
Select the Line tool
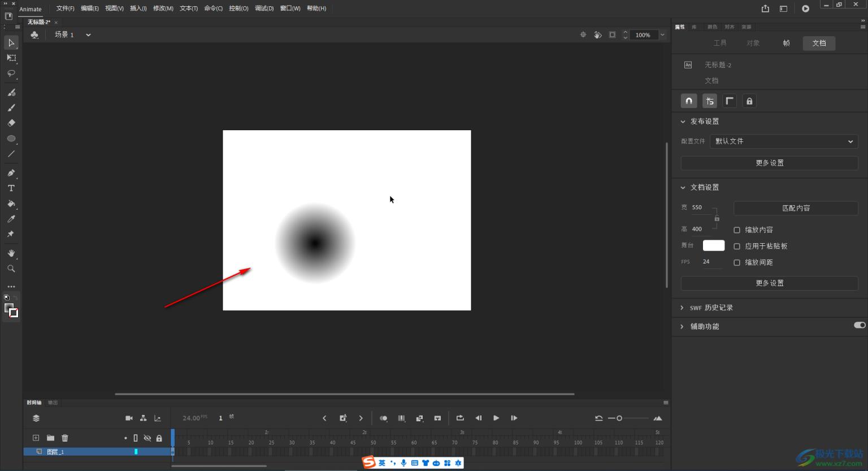11,154
